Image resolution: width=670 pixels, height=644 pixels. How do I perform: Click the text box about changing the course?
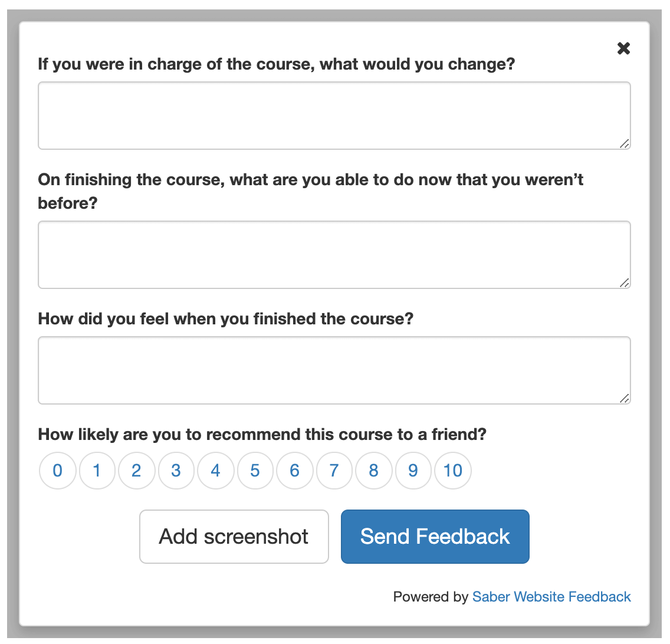click(x=334, y=115)
